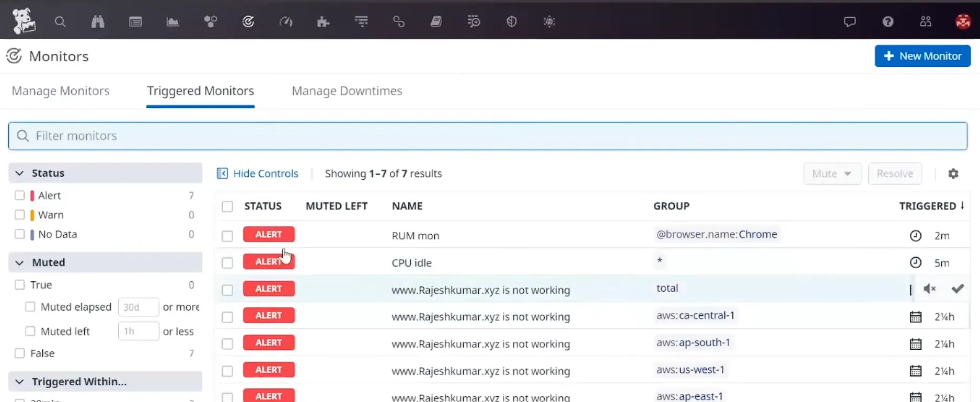Open the Datadog home logo
The width and height of the screenshot is (980, 402).
pos(24,21)
